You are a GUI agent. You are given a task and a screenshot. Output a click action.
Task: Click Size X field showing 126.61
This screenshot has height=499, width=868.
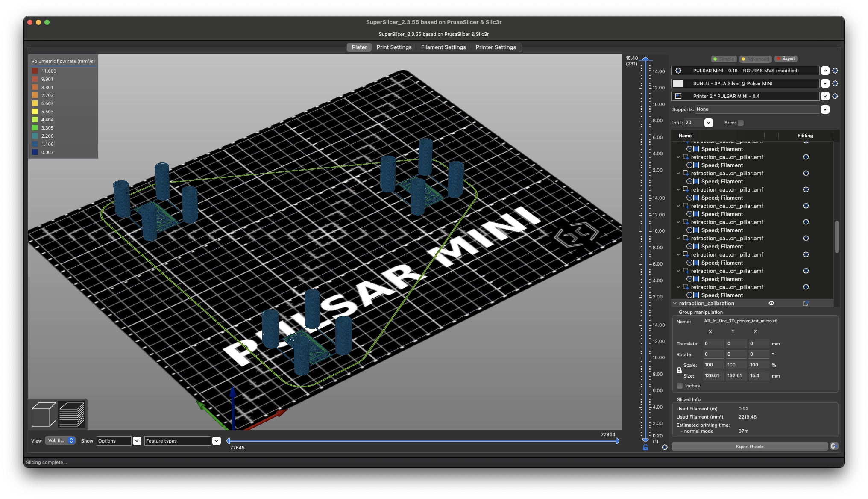[x=713, y=375]
